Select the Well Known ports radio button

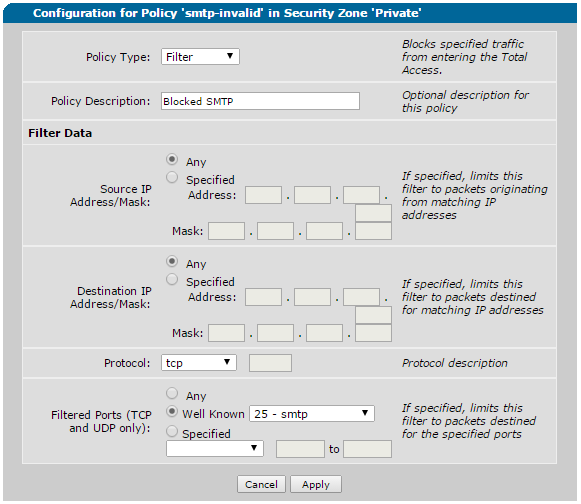click(x=172, y=411)
